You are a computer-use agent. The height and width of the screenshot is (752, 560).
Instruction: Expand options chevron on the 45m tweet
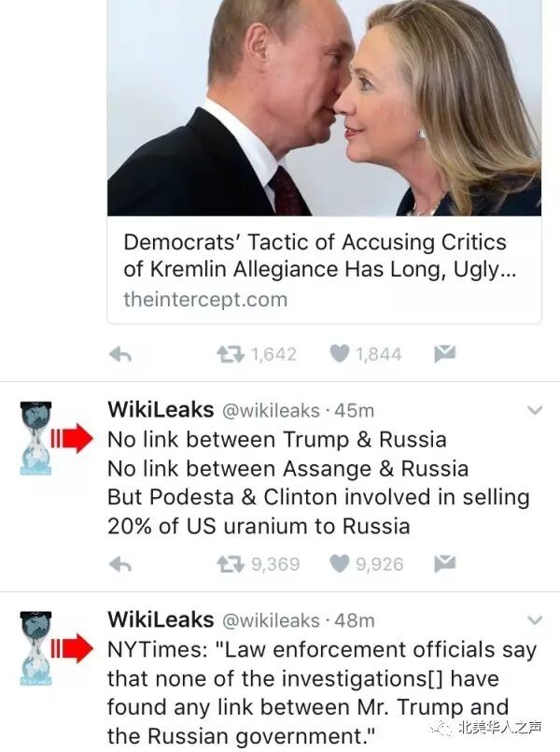point(535,410)
